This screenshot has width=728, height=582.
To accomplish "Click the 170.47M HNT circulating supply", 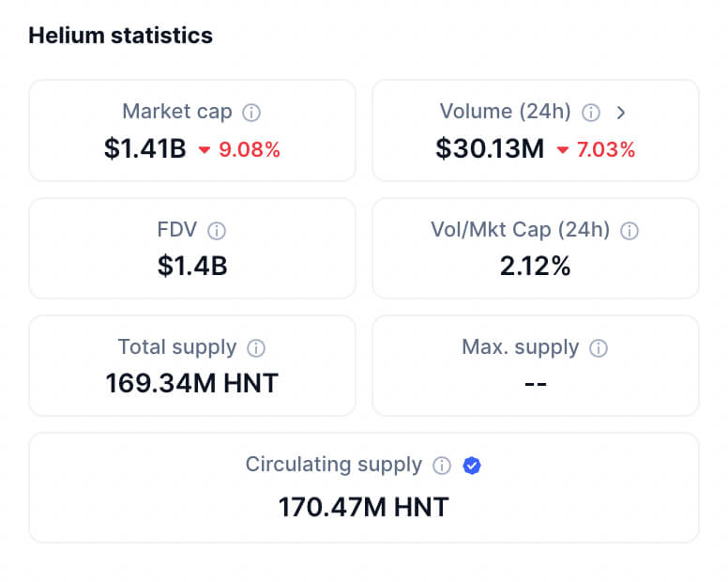I will point(364,508).
